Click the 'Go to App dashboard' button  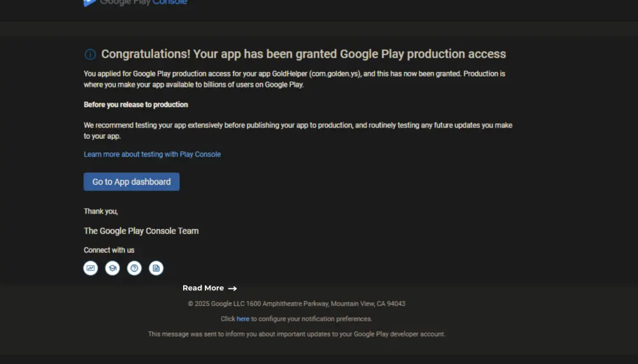(x=131, y=182)
